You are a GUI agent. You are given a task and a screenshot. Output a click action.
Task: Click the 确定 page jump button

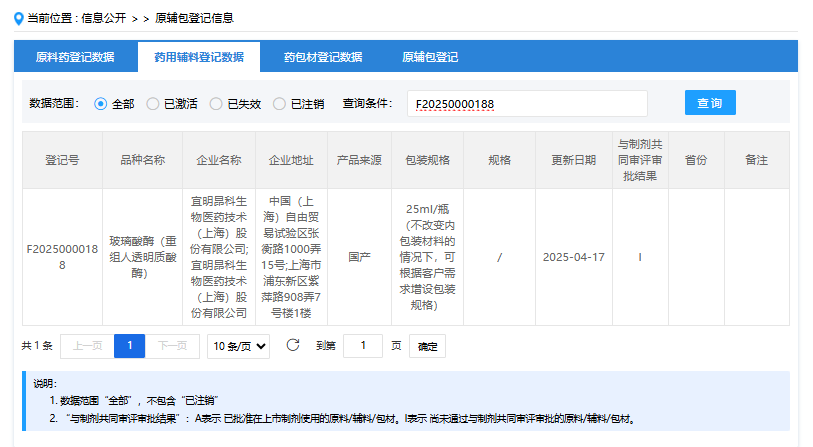[x=427, y=346]
